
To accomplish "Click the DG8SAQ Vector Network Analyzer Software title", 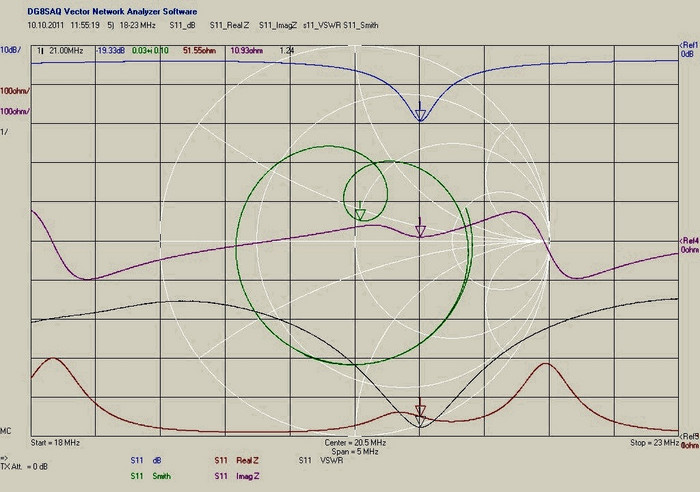I will pos(112,12).
